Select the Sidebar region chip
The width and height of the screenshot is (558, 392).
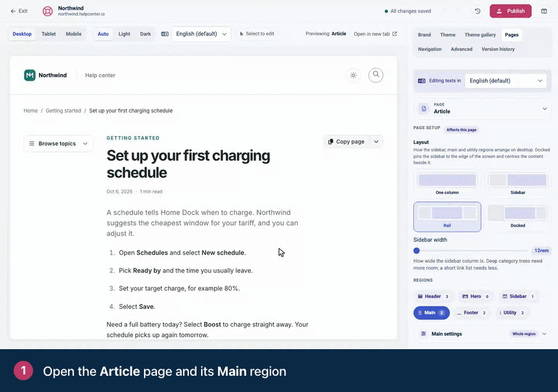[518, 296]
